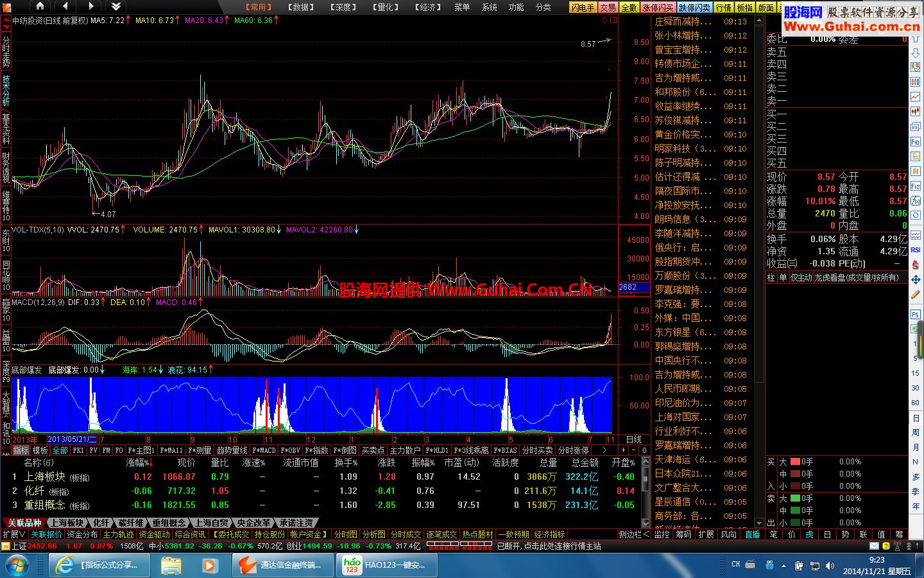Viewport: 924px width, 578px height.
Task: Click the 全撤 button
Action: pos(629,8)
